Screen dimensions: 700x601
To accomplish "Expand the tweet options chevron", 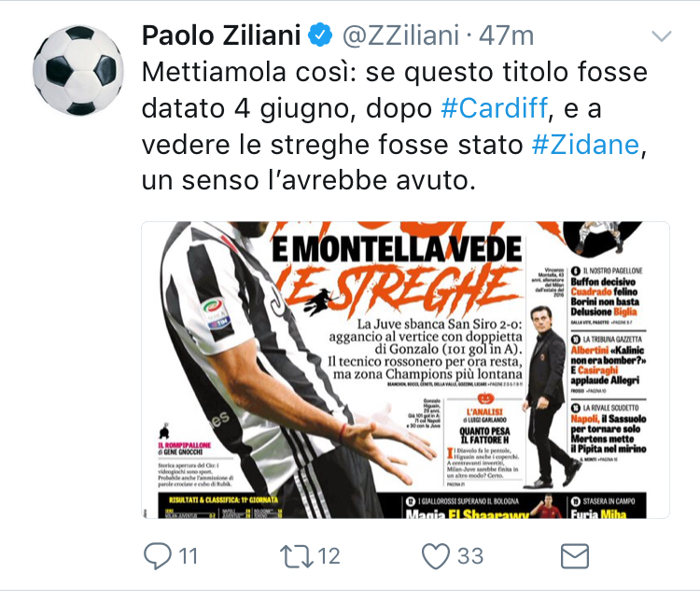I will [661, 36].
